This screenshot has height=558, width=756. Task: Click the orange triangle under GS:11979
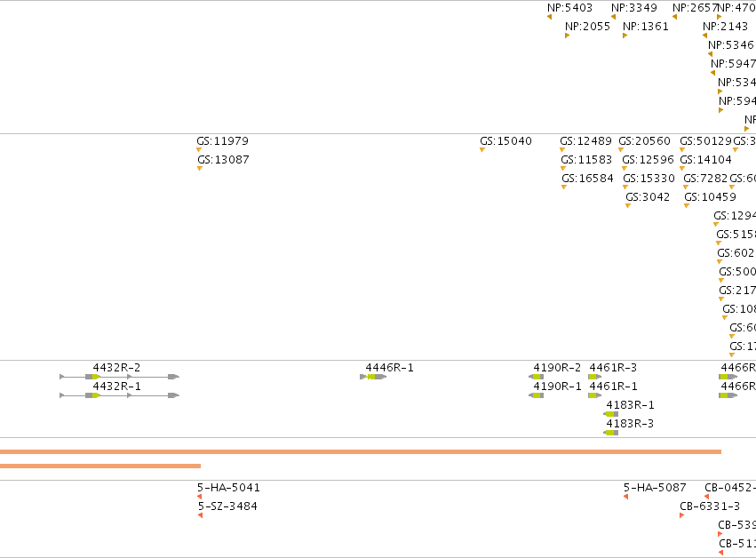[199, 149]
